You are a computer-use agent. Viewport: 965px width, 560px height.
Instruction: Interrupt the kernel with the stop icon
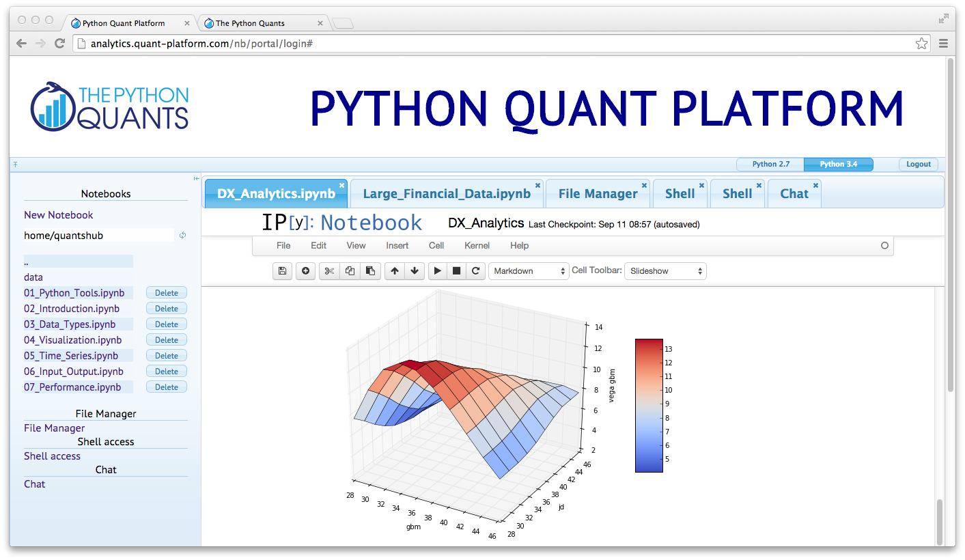457,271
